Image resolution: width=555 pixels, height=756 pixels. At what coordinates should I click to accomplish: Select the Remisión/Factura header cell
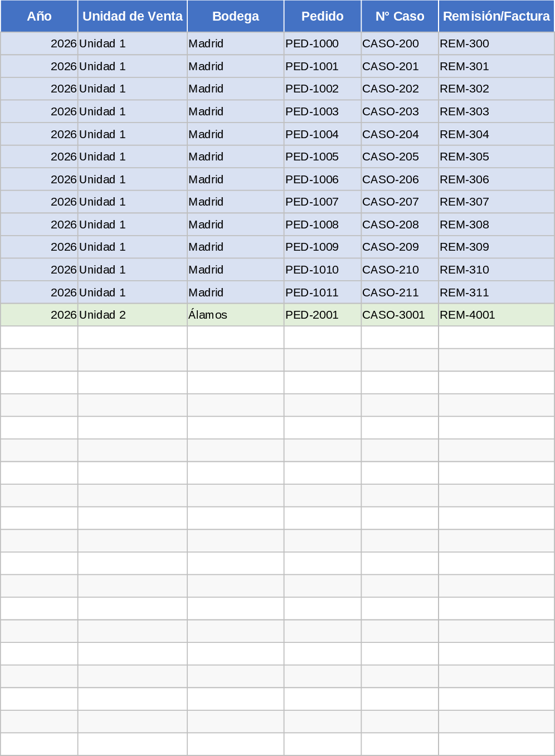pyautogui.click(x=496, y=16)
